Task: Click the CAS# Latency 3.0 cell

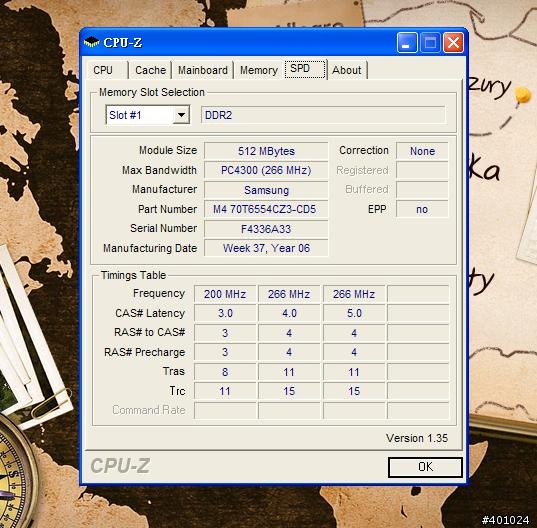Action: point(225,313)
